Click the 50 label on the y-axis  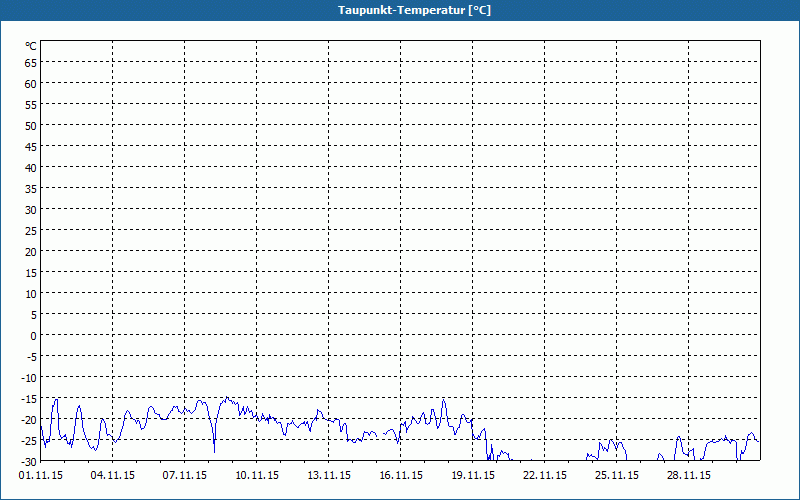pyautogui.click(x=31, y=125)
